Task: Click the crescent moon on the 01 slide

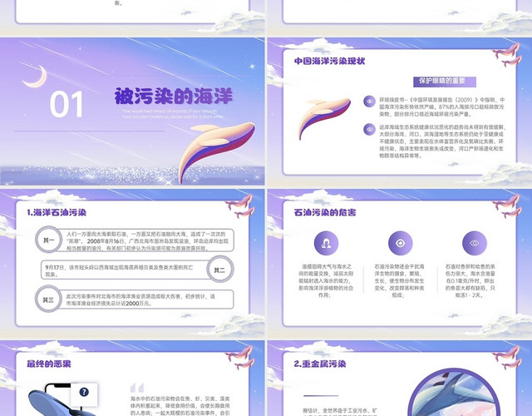Action: [35, 77]
